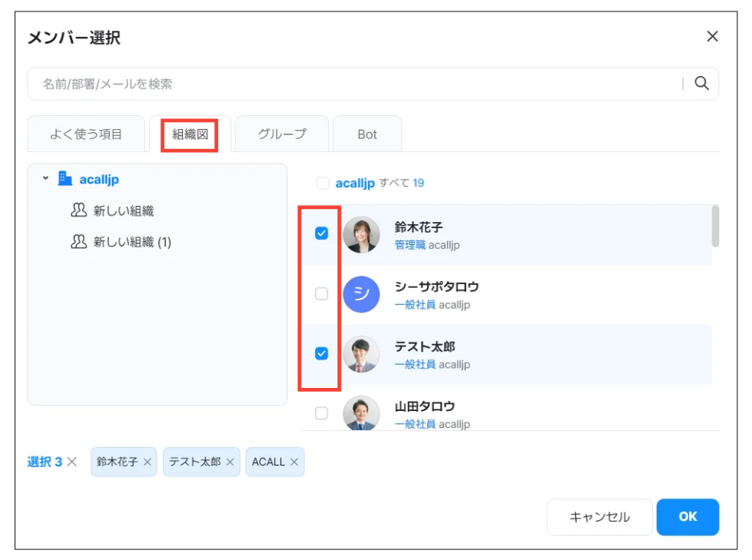Remove テスト太郎 chip via x icon
The width and height of the screenshot is (752, 560).
pyautogui.click(x=230, y=462)
